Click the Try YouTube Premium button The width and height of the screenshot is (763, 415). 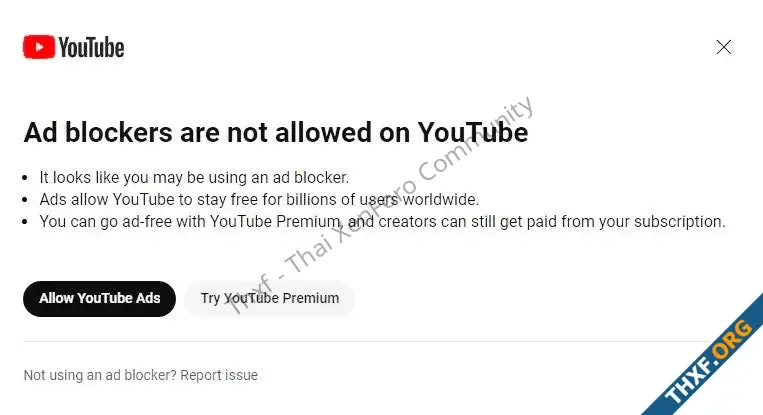tap(270, 298)
